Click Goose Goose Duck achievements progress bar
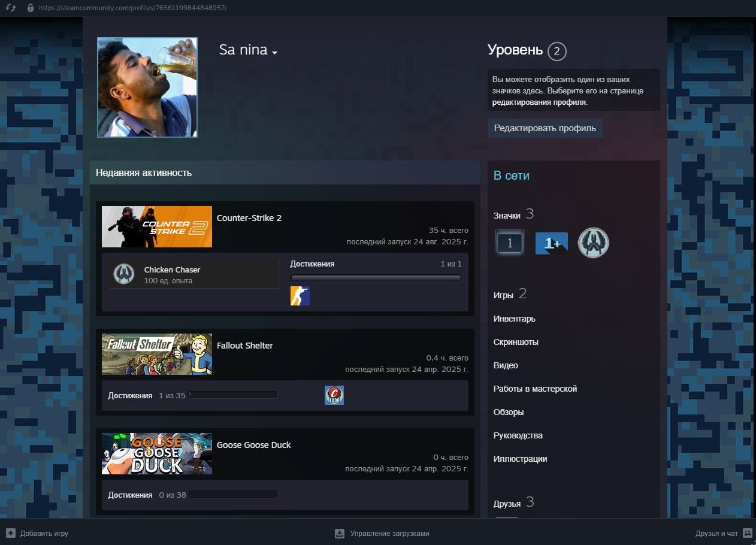The height and width of the screenshot is (545, 756). point(233,495)
